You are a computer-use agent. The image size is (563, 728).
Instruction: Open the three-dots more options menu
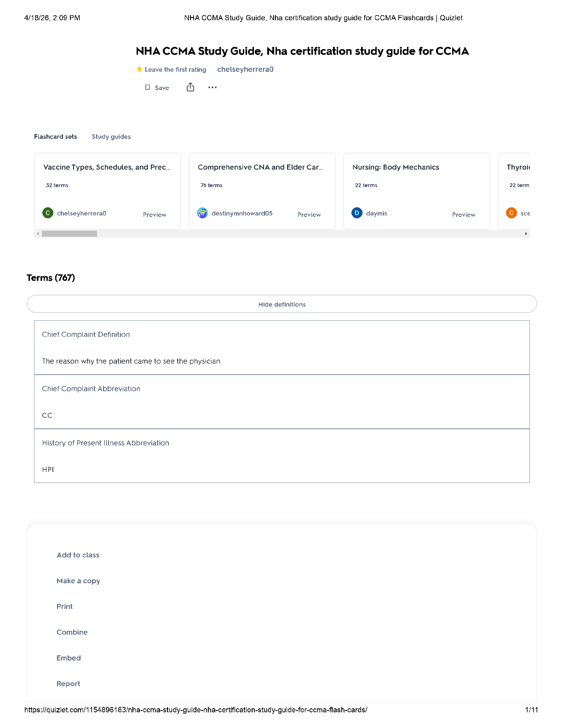pyautogui.click(x=213, y=87)
